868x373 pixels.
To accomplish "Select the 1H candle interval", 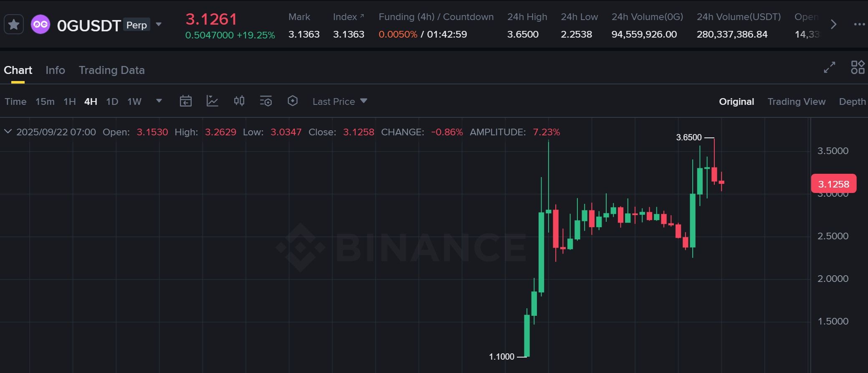I will click(69, 101).
